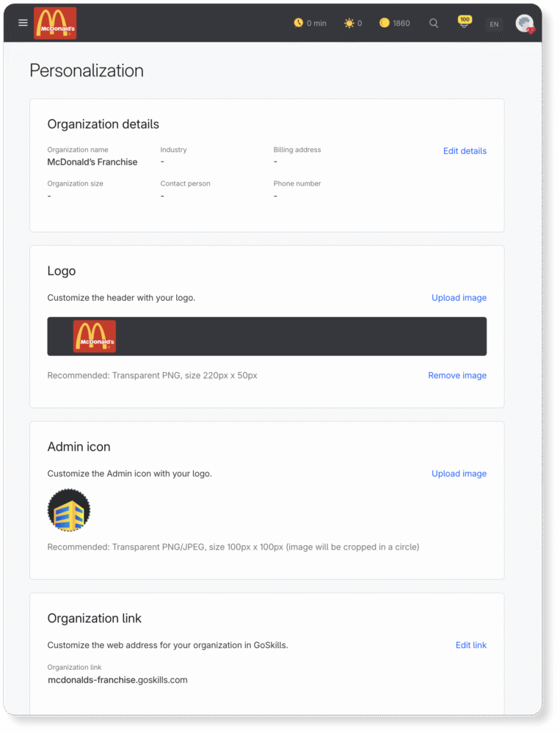Click the McDonald's logo in the top bar
This screenshot has width=560, height=733.
click(55, 23)
